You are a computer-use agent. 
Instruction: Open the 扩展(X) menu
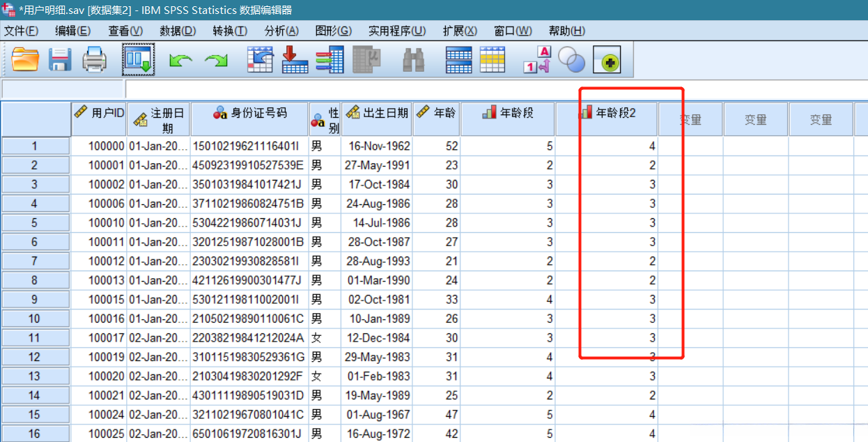[460, 31]
